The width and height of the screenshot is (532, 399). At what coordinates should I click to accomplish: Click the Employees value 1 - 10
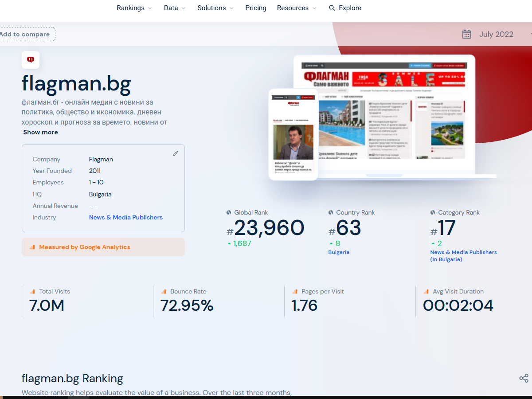(96, 182)
